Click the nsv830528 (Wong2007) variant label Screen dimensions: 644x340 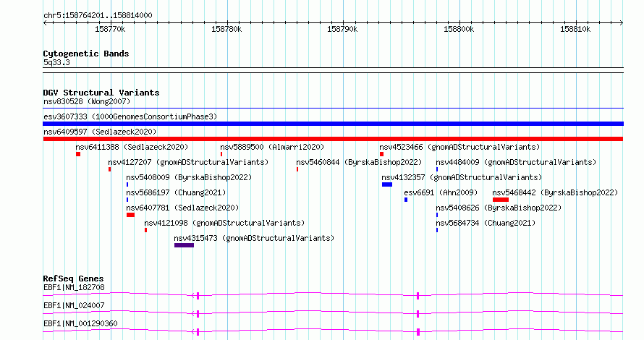coord(87,101)
